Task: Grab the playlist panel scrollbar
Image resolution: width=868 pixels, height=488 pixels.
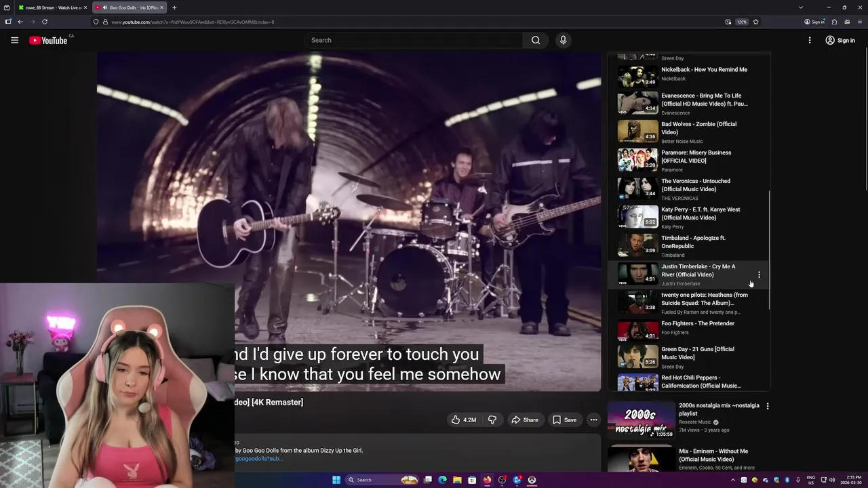Action: pyautogui.click(x=769, y=249)
